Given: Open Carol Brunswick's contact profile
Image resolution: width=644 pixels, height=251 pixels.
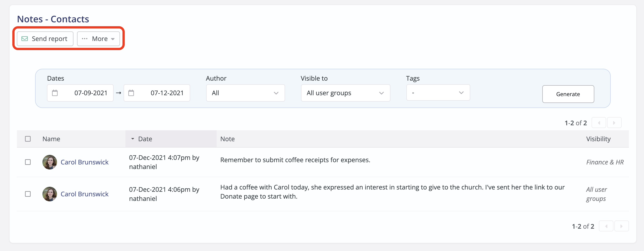Looking at the screenshot, I should click(x=85, y=162).
